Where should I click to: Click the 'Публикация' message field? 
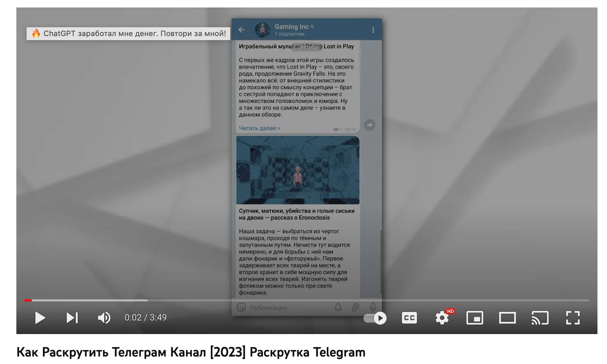click(x=268, y=308)
